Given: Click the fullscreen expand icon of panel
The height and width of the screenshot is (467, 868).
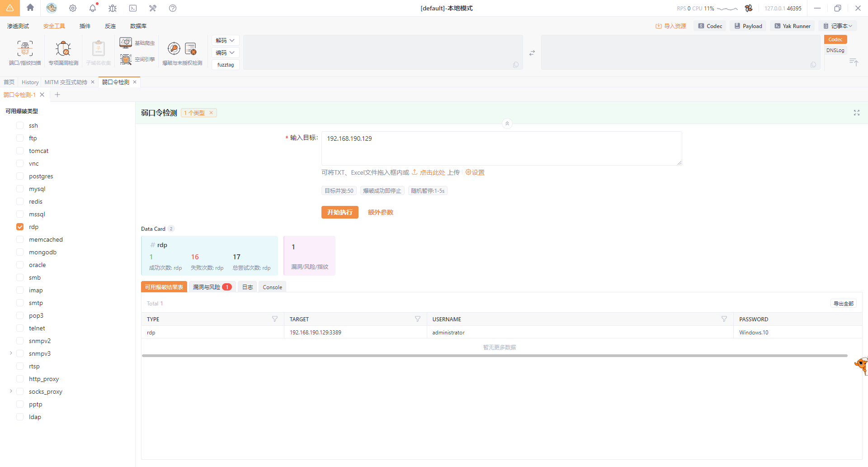Looking at the screenshot, I should click(856, 113).
